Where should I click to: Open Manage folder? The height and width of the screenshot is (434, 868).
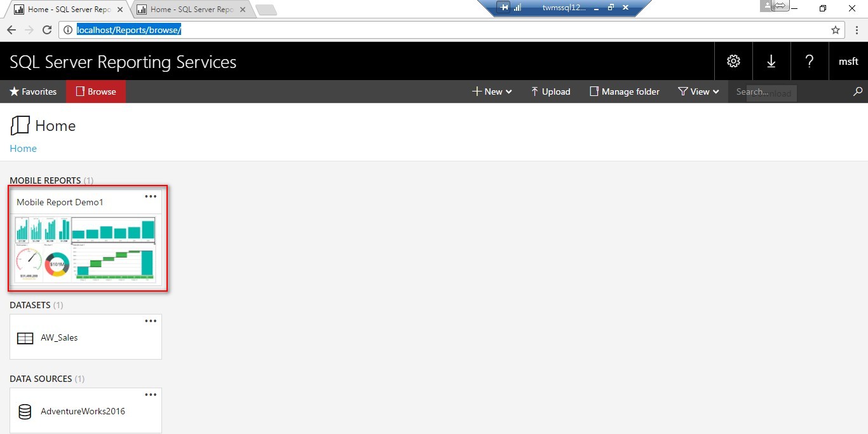pos(625,92)
